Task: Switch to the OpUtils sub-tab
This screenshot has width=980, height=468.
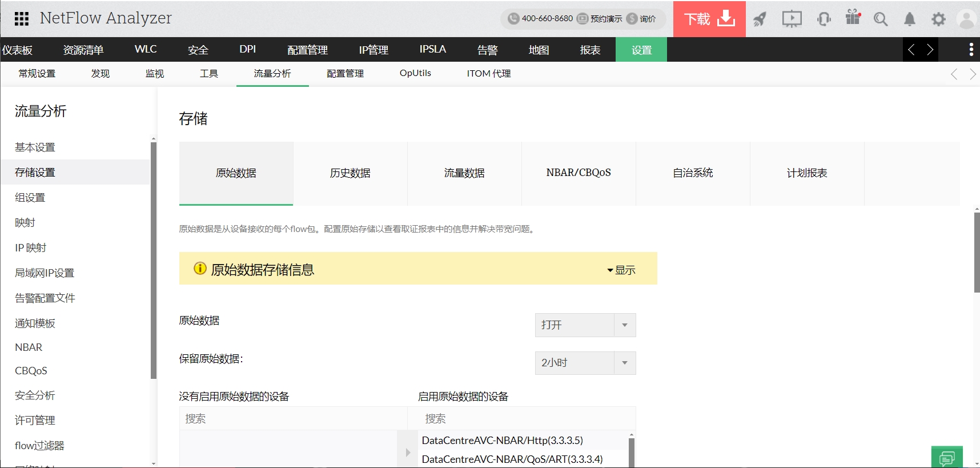Action: coord(415,73)
